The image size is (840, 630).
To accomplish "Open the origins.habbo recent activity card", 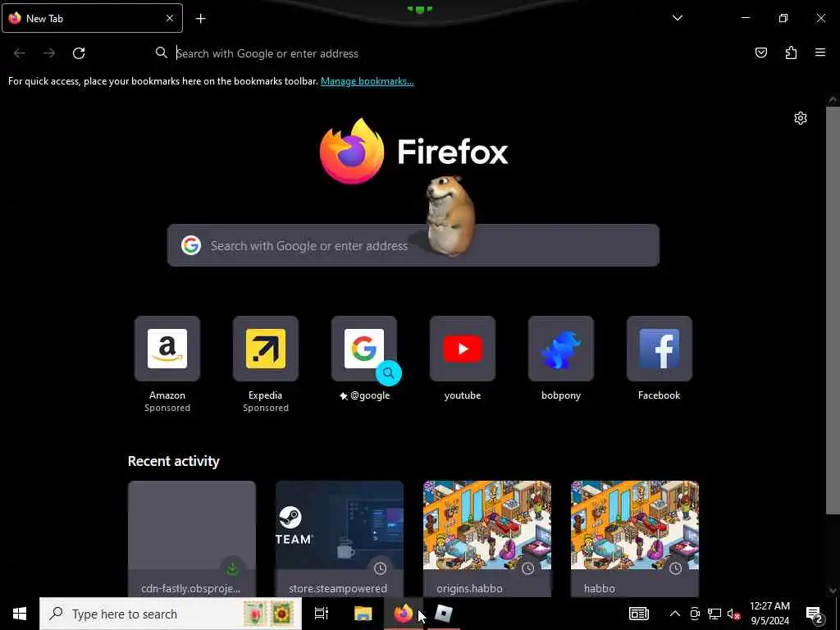I will pos(487,538).
